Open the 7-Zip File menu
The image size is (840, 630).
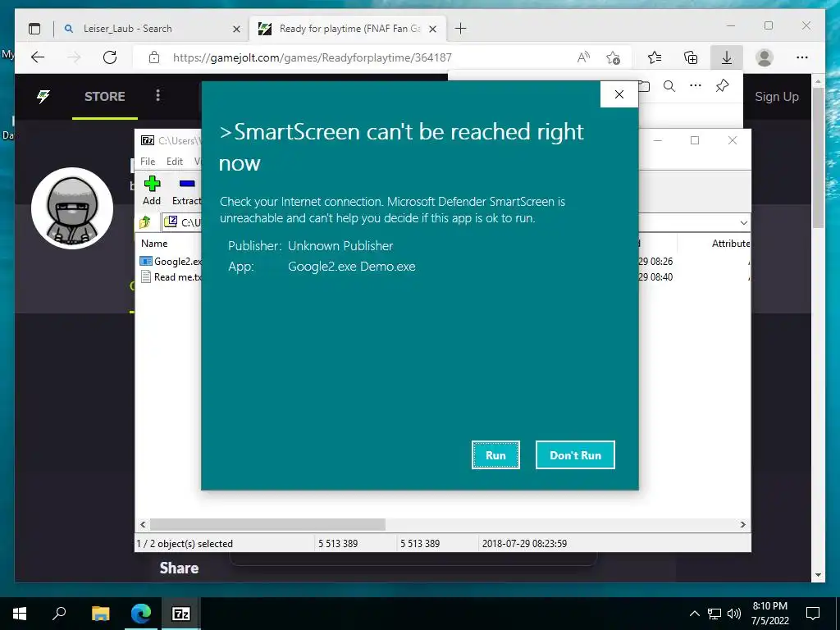(x=148, y=162)
